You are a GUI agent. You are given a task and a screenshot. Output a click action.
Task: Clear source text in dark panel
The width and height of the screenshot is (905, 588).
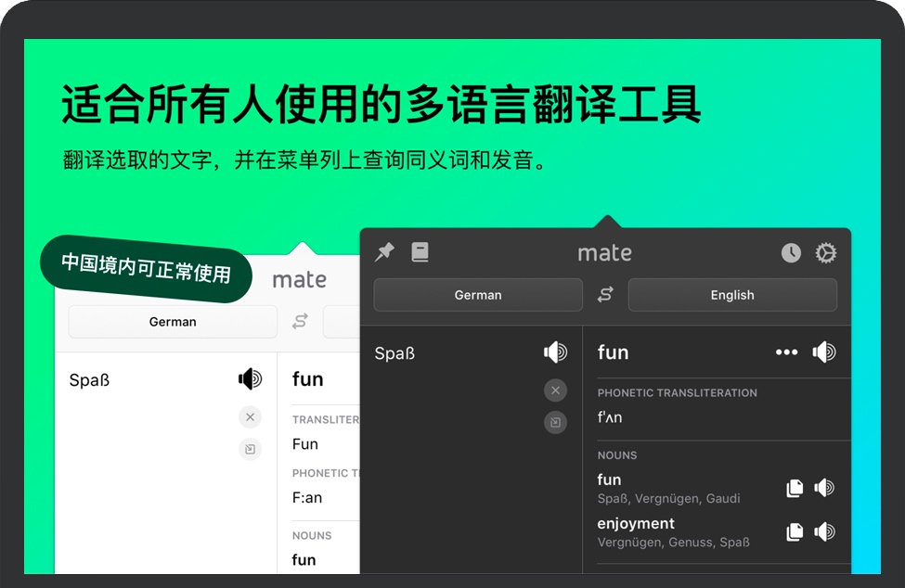pyautogui.click(x=555, y=390)
